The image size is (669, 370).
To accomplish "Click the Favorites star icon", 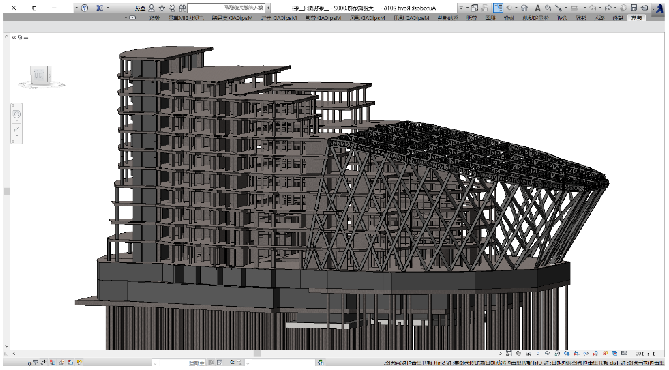I will [162, 8].
